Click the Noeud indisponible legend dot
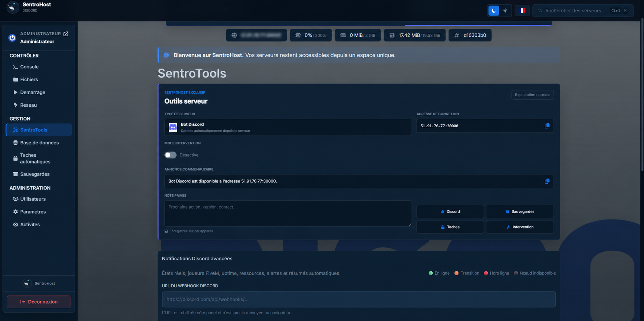The image size is (644, 321). click(x=516, y=273)
